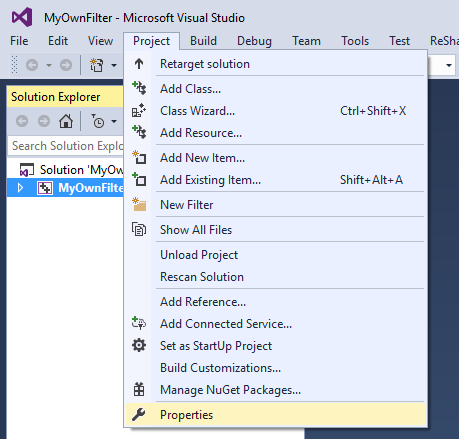This screenshot has height=439, width=459.
Task: Open the Build menu
Action: (203, 41)
